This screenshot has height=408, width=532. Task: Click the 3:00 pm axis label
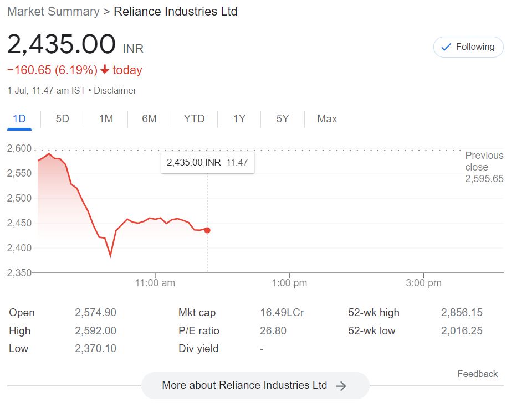pyautogui.click(x=423, y=283)
